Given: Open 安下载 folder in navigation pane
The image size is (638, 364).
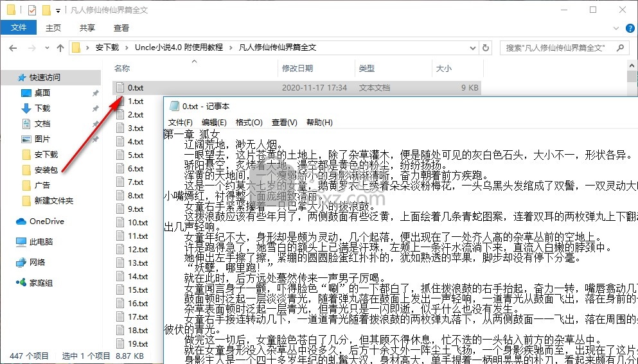Looking at the screenshot, I should click(x=46, y=155).
